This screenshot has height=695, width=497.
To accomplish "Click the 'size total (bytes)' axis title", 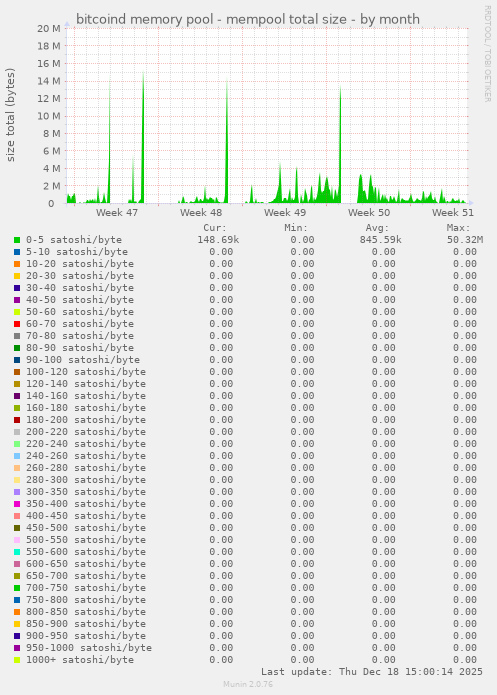I will tap(10, 115).
